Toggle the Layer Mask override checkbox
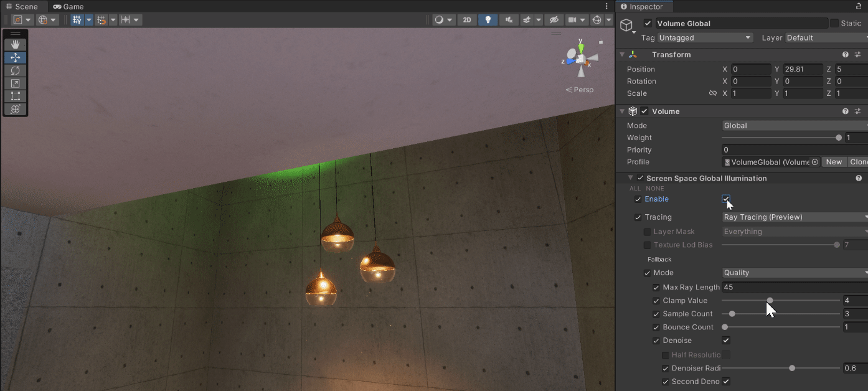 click(x=647, y=232)
